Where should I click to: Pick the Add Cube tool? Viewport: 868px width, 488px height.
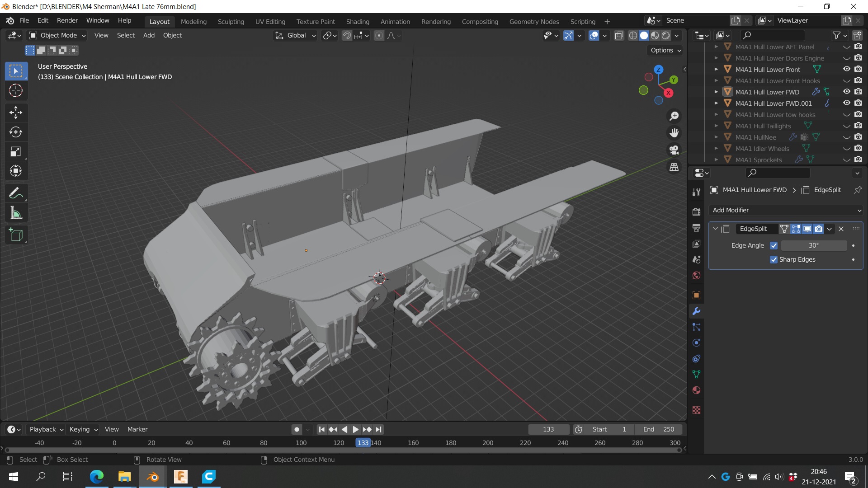pos(16,235)
